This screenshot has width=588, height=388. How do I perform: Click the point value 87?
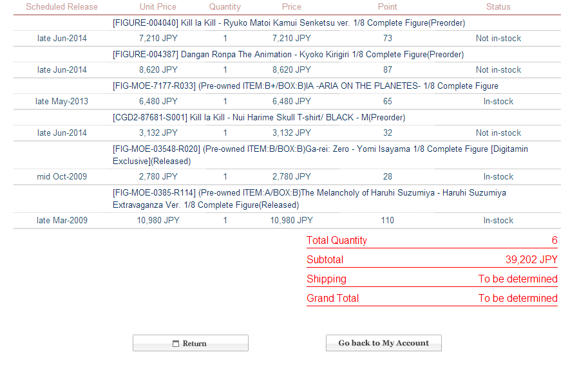point(387,69)
